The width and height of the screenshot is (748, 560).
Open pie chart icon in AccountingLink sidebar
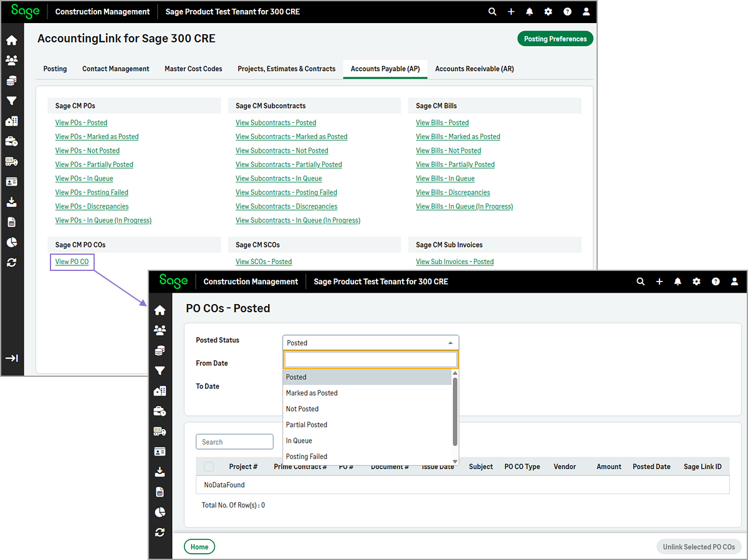[12, 242]
